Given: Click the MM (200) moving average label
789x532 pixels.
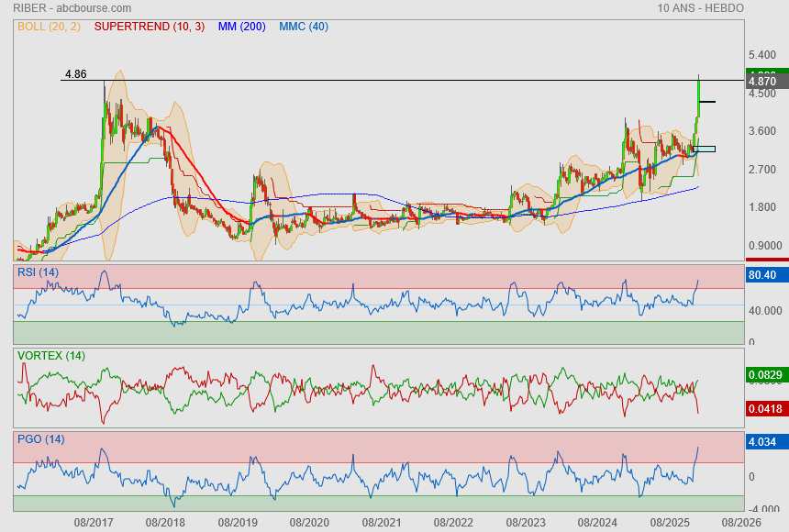Looking at the screenshot, I should click(x=241, y=27).
